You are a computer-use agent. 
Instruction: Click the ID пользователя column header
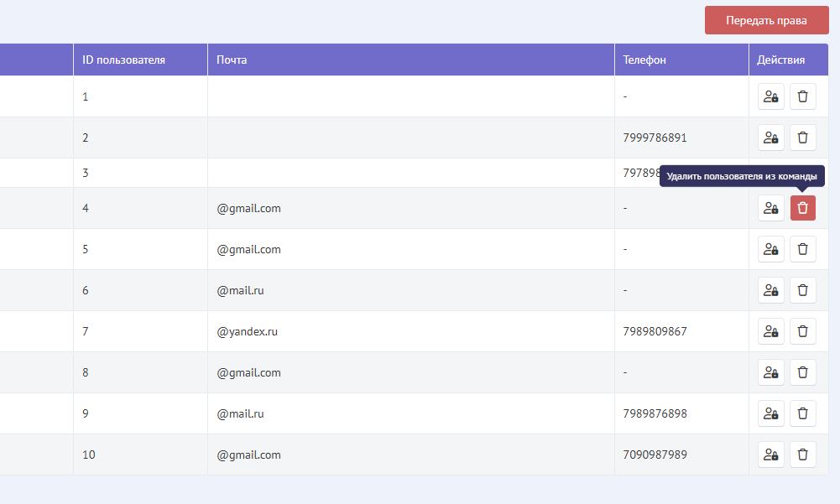(123, 60)
